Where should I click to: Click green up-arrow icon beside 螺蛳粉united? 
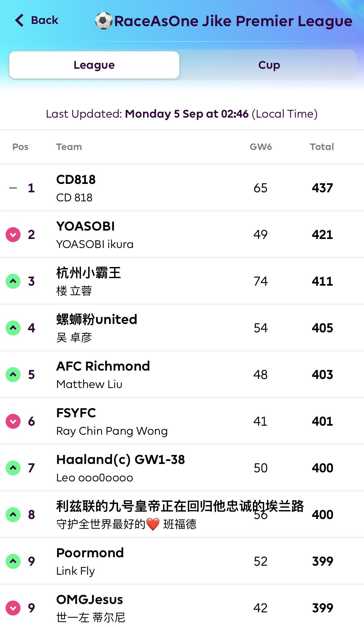point(13,328)
